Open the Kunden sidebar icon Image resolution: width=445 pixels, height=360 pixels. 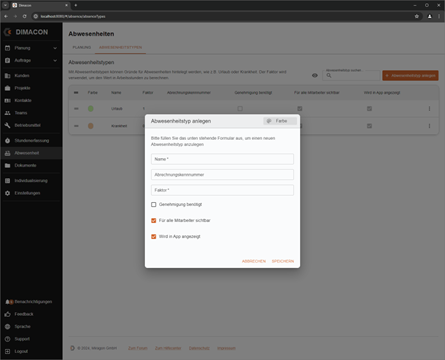click(7, 76)
